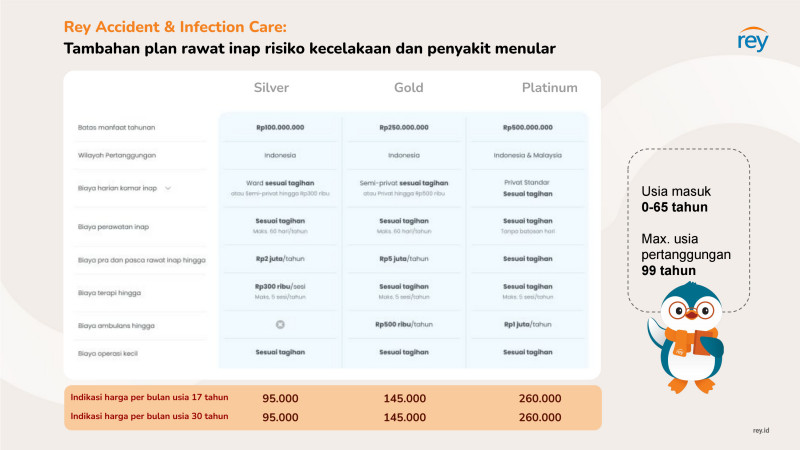Click the 145.000 price for usia 30
Image resolution: width=800 pixels, height=450 pixels.
[405, 417]
